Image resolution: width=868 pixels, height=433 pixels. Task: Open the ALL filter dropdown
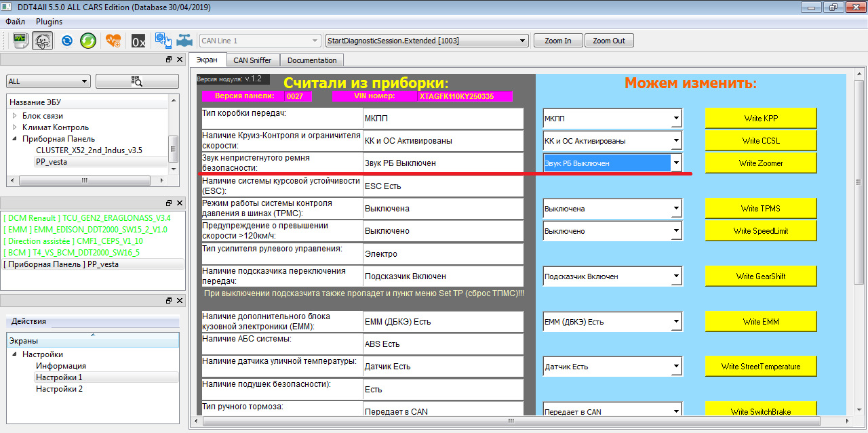(x=48, y=81)
